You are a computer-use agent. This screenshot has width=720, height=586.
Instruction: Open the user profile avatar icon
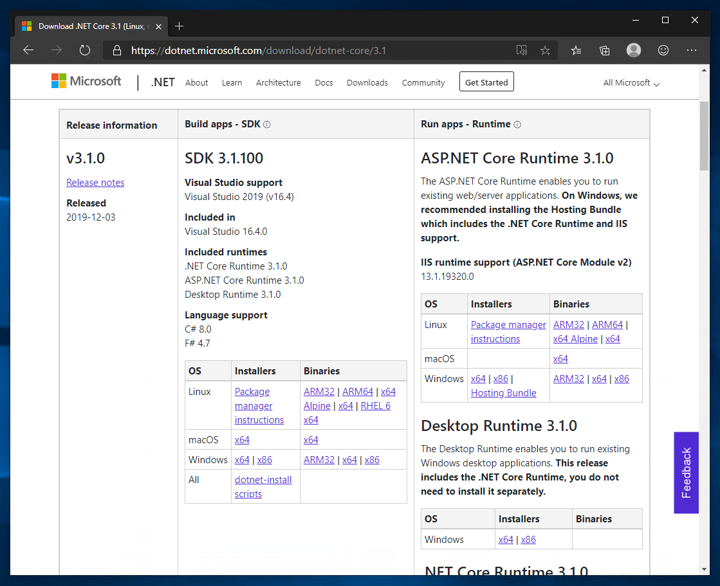[634, 50]
